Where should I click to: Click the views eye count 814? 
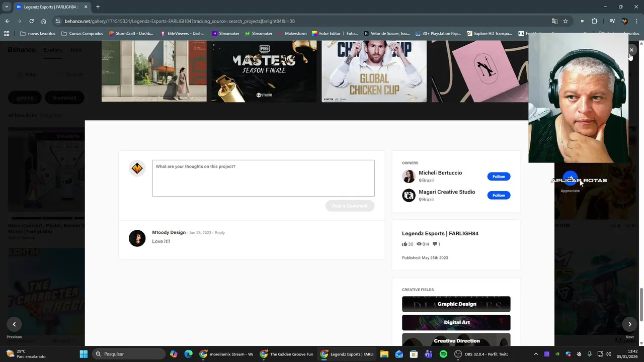(423, 244)
